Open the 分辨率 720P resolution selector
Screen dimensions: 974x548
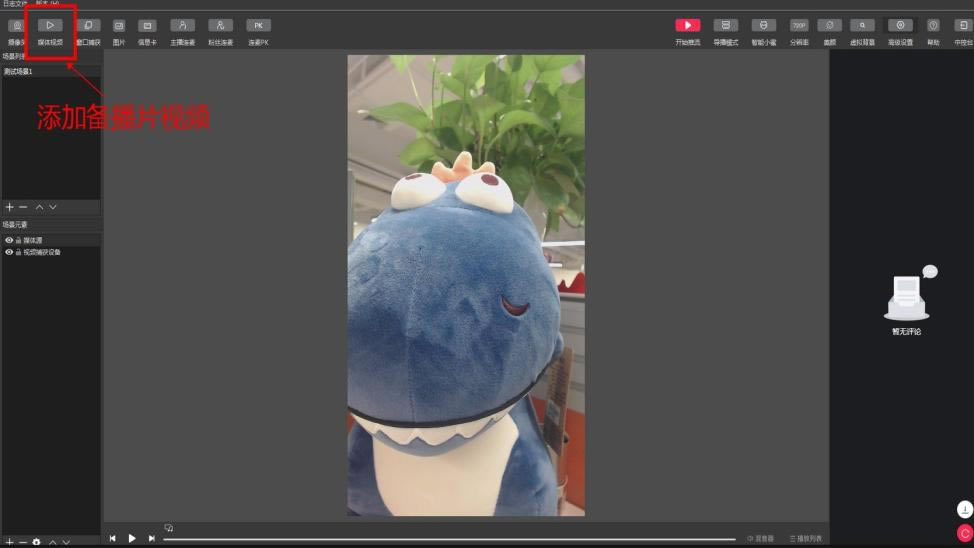[x=799, y=25]
